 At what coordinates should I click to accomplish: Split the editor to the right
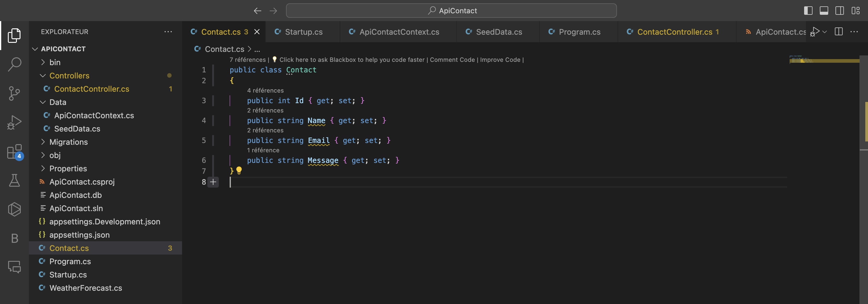(x=839, y=32)
